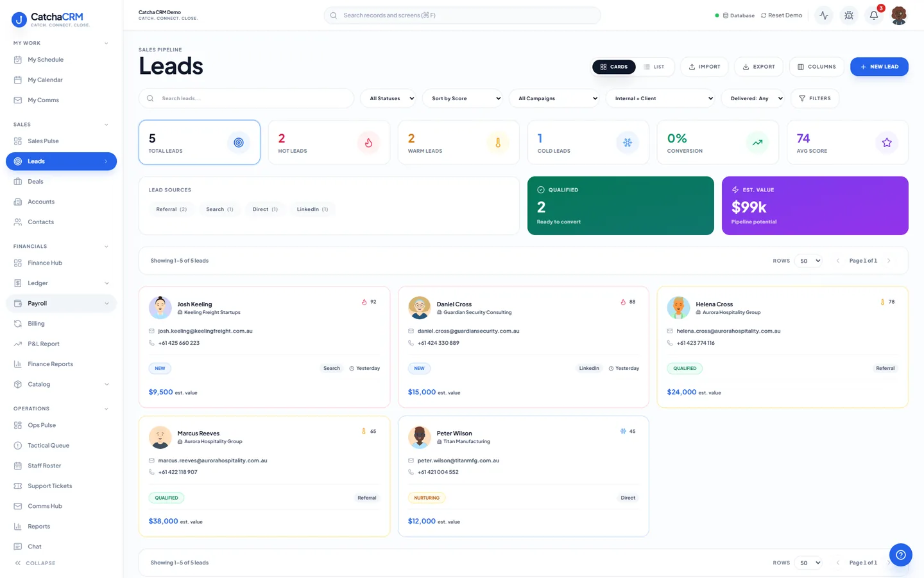Open P&L Report icon in sidebar
924x578 pixels.
coord(18,344)
